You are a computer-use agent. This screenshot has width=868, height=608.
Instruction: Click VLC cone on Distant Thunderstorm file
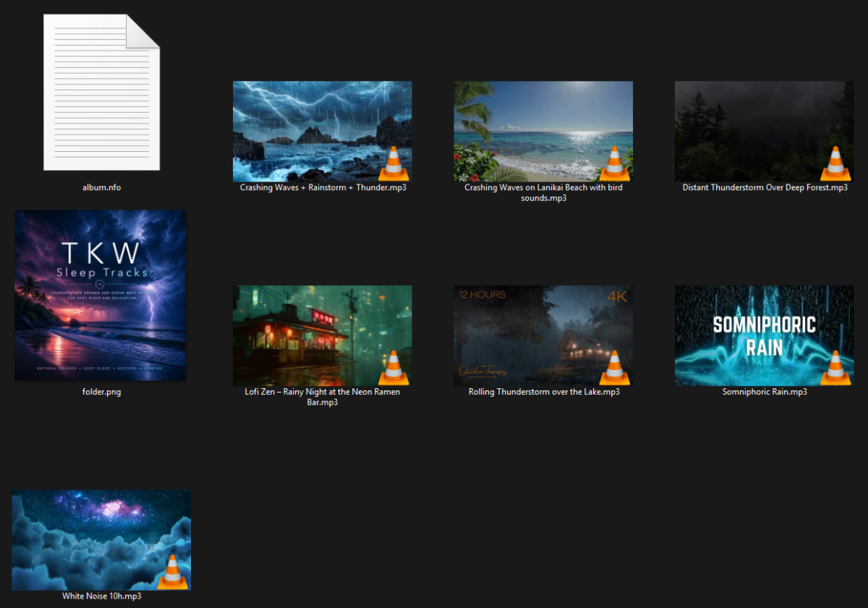click(835, 163)
